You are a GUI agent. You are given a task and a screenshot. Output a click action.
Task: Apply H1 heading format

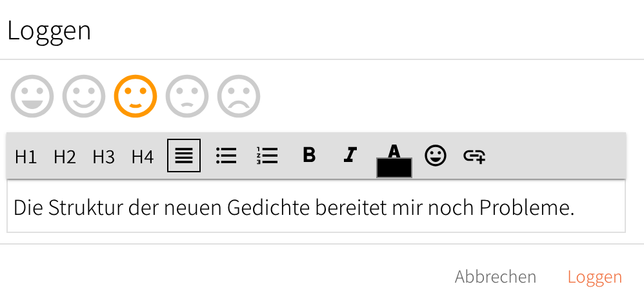tap(26, 156)
